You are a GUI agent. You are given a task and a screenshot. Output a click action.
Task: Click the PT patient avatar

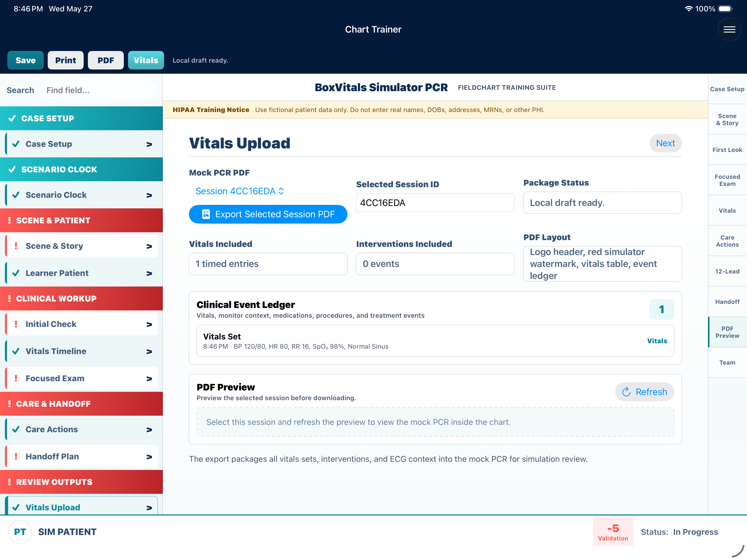20,532
